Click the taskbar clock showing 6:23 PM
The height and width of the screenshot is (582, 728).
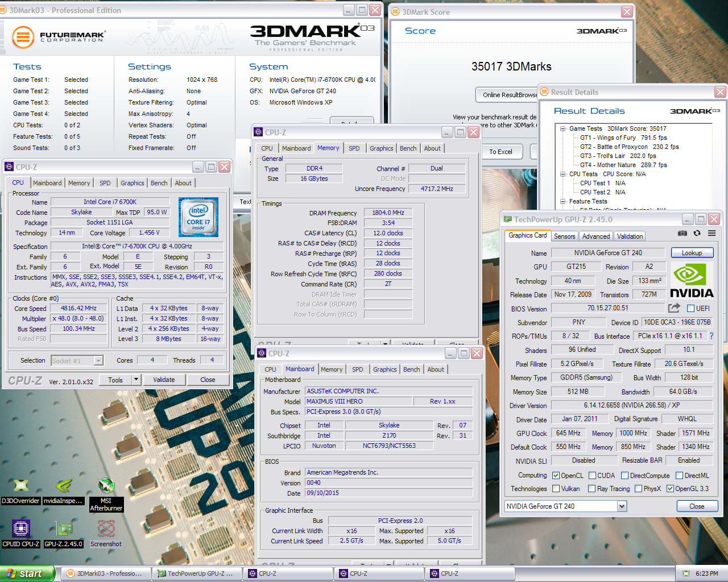(707, 573)
